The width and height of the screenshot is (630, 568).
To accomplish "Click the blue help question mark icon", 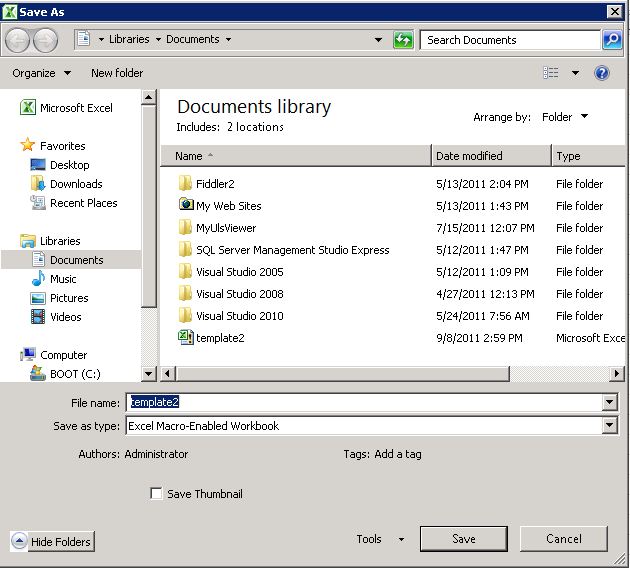I will pyautogui.click(x=602, y=73).
